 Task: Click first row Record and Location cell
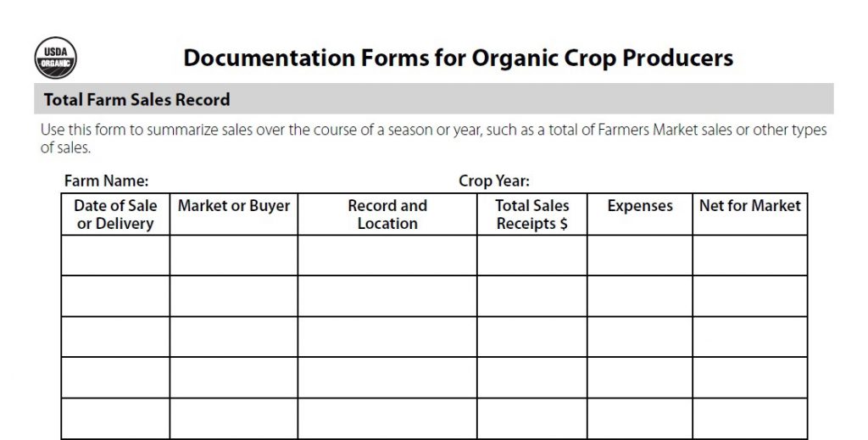coord(387,255)
